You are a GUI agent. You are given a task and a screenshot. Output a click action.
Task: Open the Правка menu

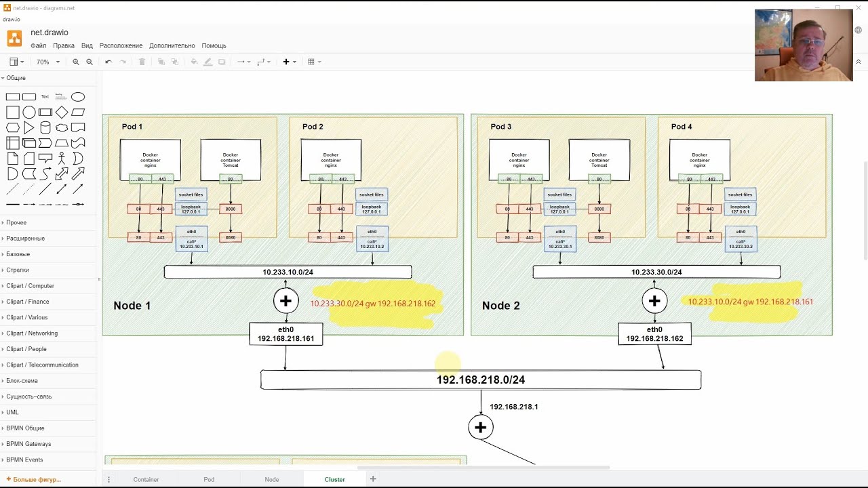coord(64,46)
